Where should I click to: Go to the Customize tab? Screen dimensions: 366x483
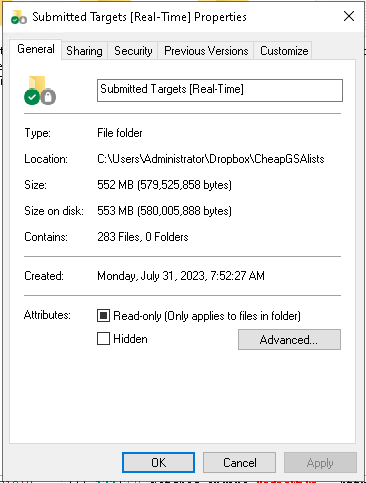[284, 51]
